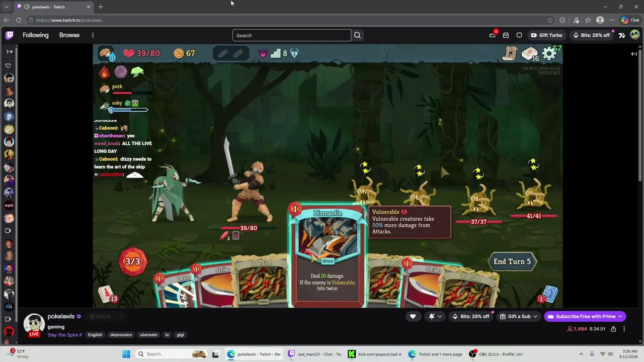This screenshot has height=362, width=644.
Task: Click the green leaf relic icon
Action: click(x=137, y=72)
